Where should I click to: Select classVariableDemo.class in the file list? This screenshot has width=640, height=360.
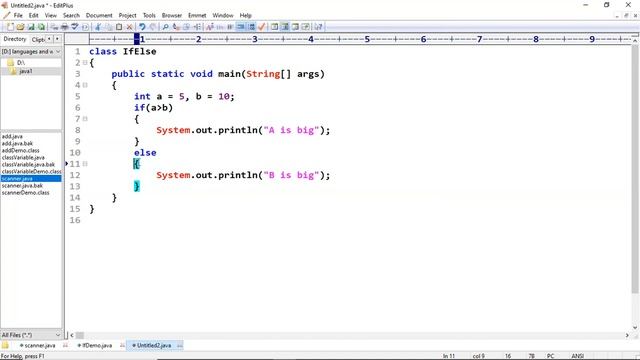click(31, 171)
